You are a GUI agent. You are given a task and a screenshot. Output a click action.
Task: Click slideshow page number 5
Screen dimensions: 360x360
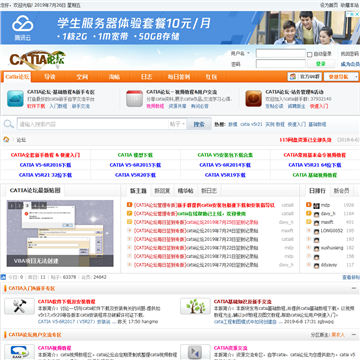[x=43, y=205]
